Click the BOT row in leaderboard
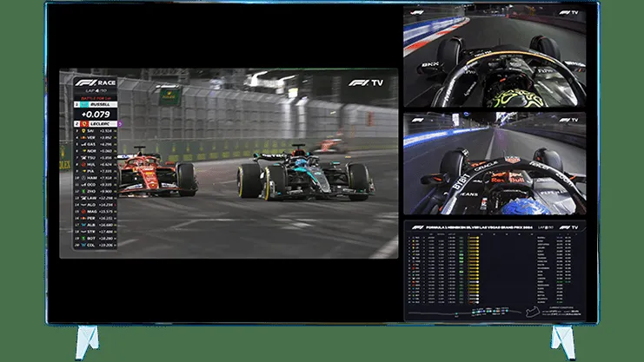 point(96,239)
